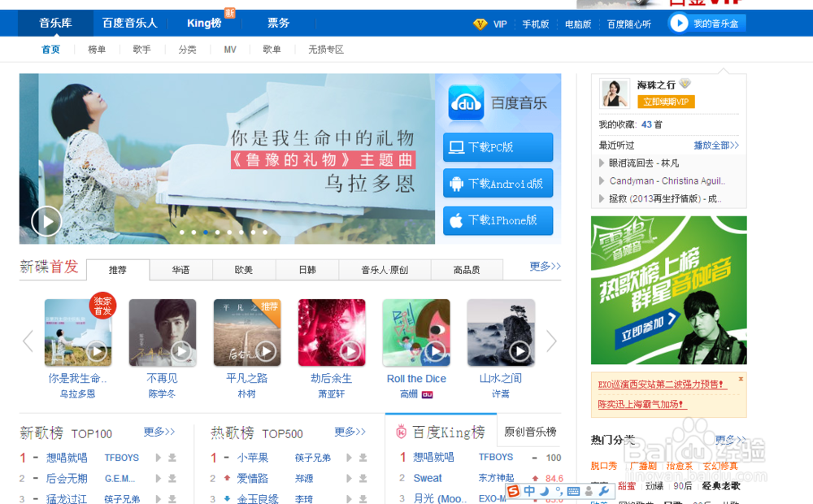The width and height of the screenshot is (813, 504).
Task: Open 43 favorites count link
Action: click(x=646, y=124)
